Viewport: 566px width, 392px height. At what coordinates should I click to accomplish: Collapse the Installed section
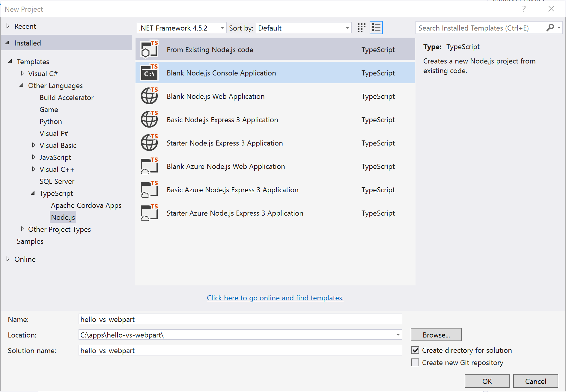tap(7, 43)
